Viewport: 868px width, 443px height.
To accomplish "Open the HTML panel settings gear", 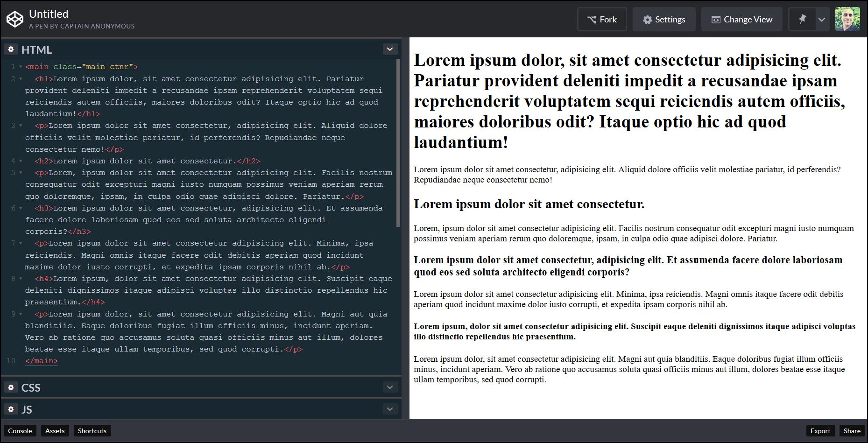I will tap(10, 49).
